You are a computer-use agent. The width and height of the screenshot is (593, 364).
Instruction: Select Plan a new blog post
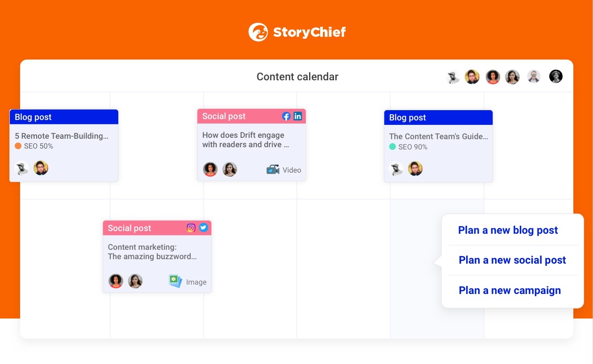click(x=508, y=230)
